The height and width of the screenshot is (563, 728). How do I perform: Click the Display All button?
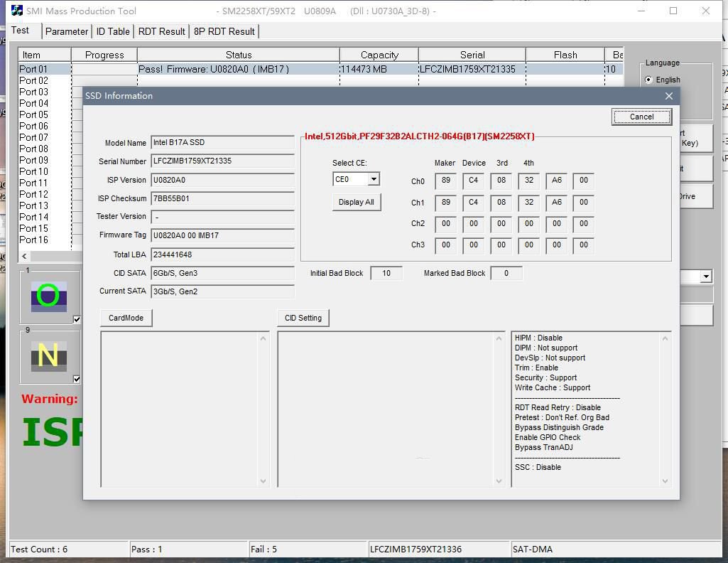pyautogui.click(x=356, y=203)
